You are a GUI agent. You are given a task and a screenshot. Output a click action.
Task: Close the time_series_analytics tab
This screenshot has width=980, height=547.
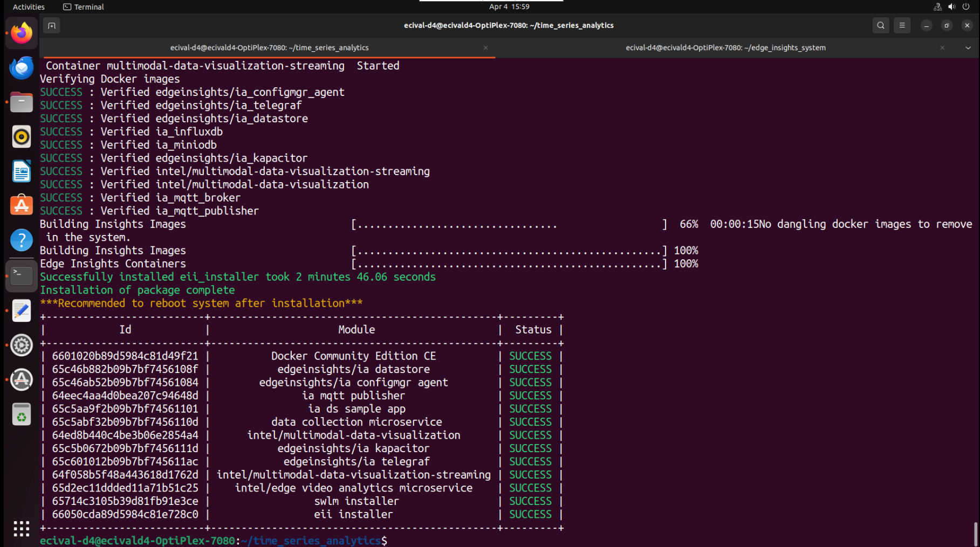click(x=486, y=48)
